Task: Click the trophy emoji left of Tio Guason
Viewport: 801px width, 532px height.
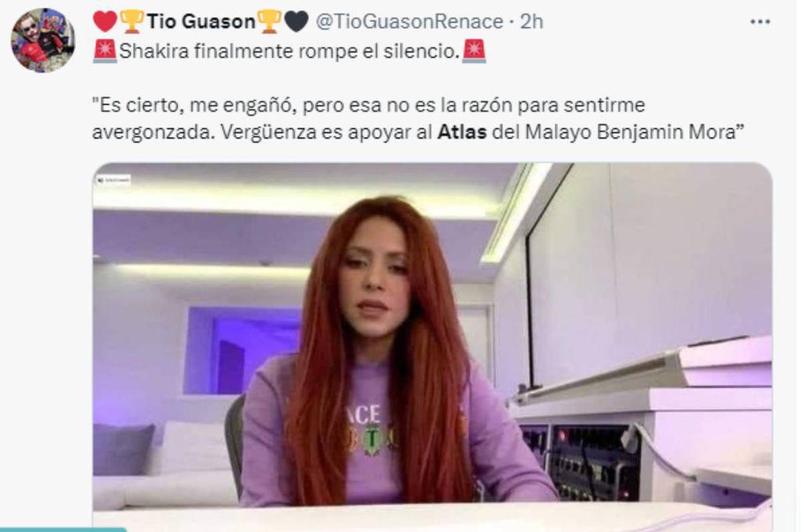Action: tap(131, 22)
